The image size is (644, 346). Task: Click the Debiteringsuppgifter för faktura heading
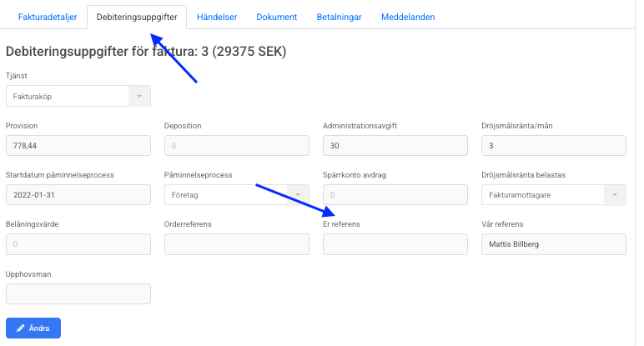(146, 52)
